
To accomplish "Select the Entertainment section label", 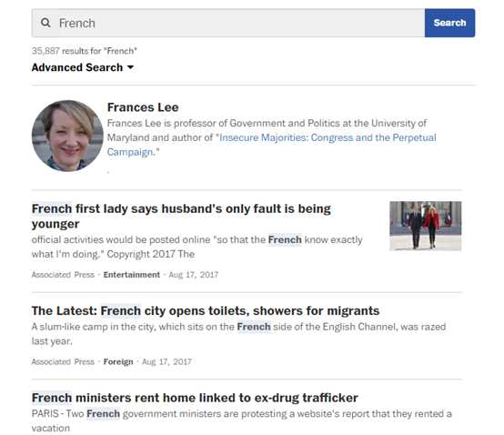I will (x=132, y=275).
